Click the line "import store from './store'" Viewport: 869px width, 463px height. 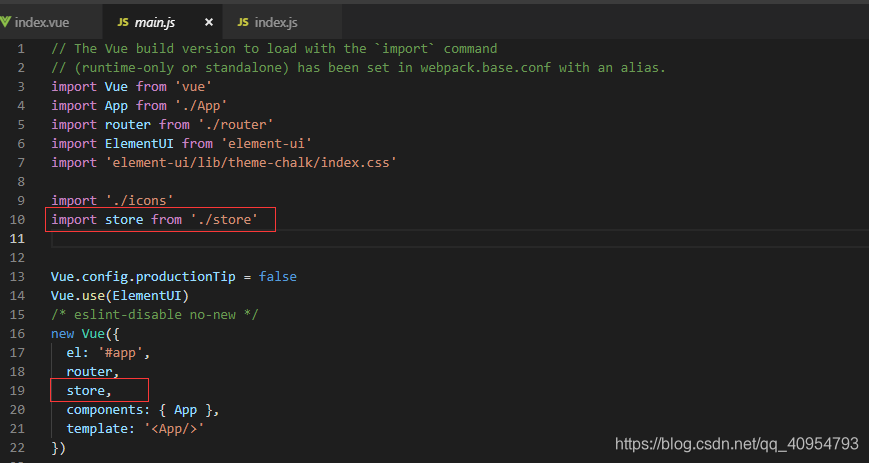(x=154, y=220)
